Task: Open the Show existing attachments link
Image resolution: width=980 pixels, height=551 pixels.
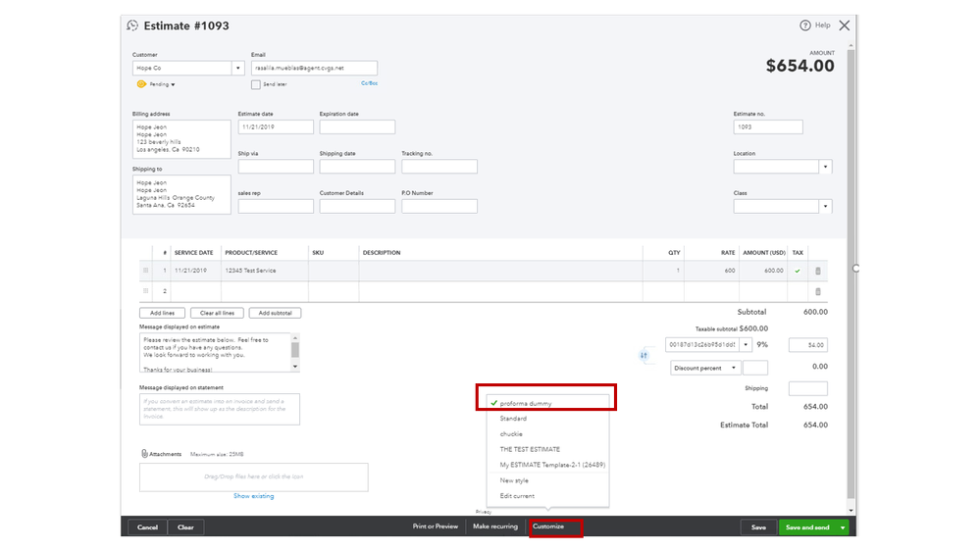Action: [x=253, y=496]
